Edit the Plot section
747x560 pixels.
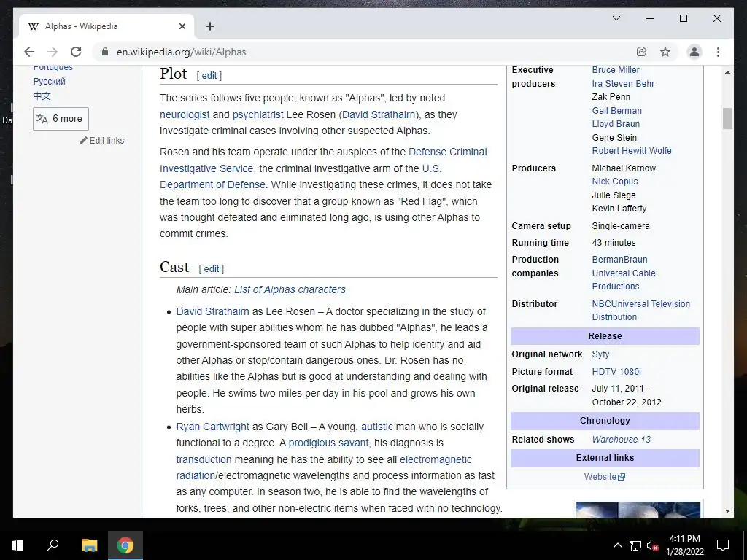pos(209,75)
